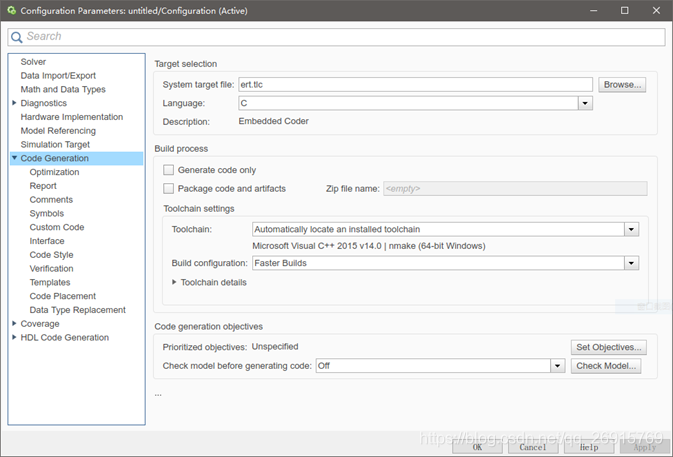
Task: Open the Custom Code subpane
Action: (57, 227)
